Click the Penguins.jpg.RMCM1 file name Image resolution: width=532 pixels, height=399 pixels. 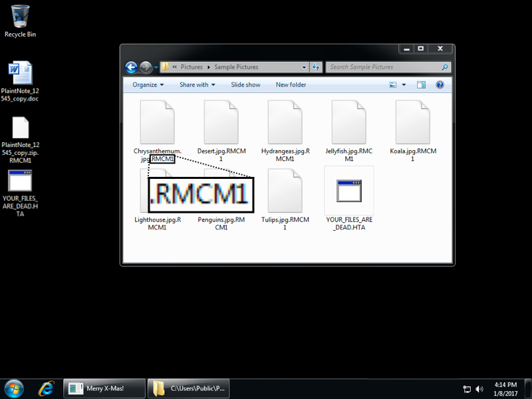pos(221,223)
